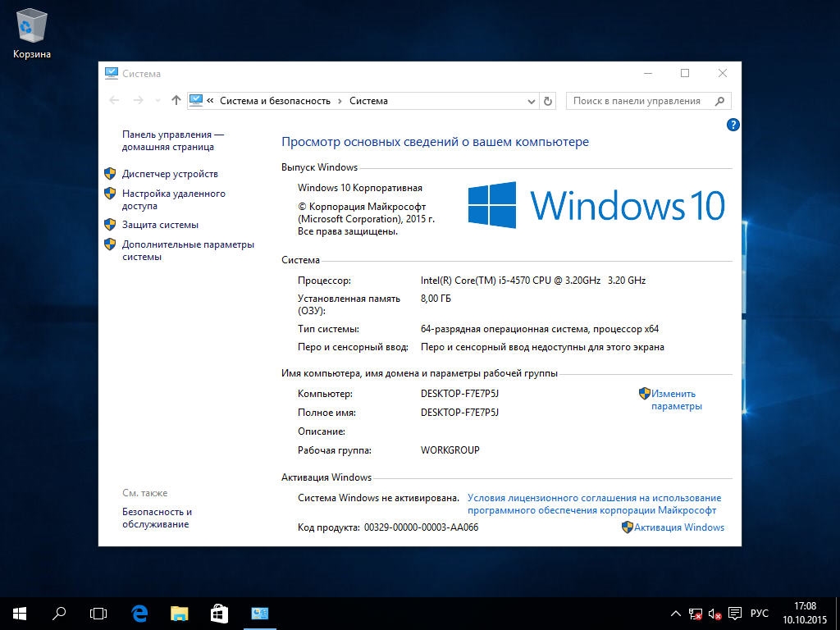Image resolution: width=840 pixels, height=630 pixels.
Task: Click the shield icon next to Активация Windows
Action: [628, 527]
